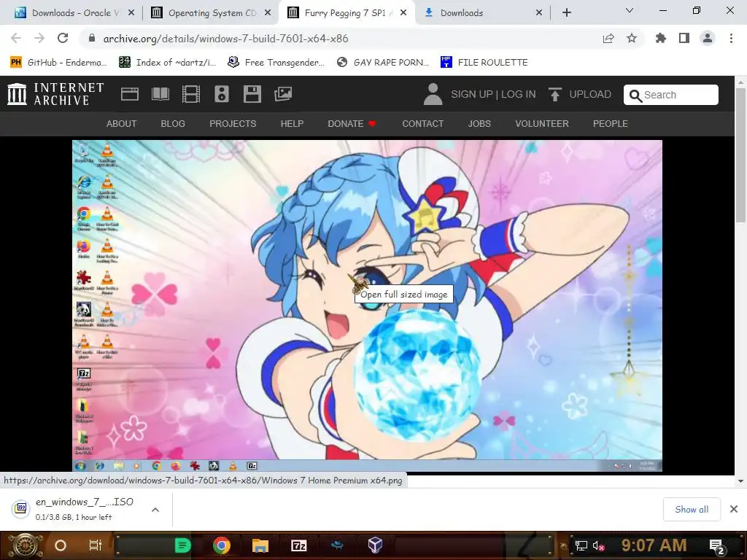Screen dimensions: 747x560
Task: Close the Downloads tab
Action: pos(539,13)
